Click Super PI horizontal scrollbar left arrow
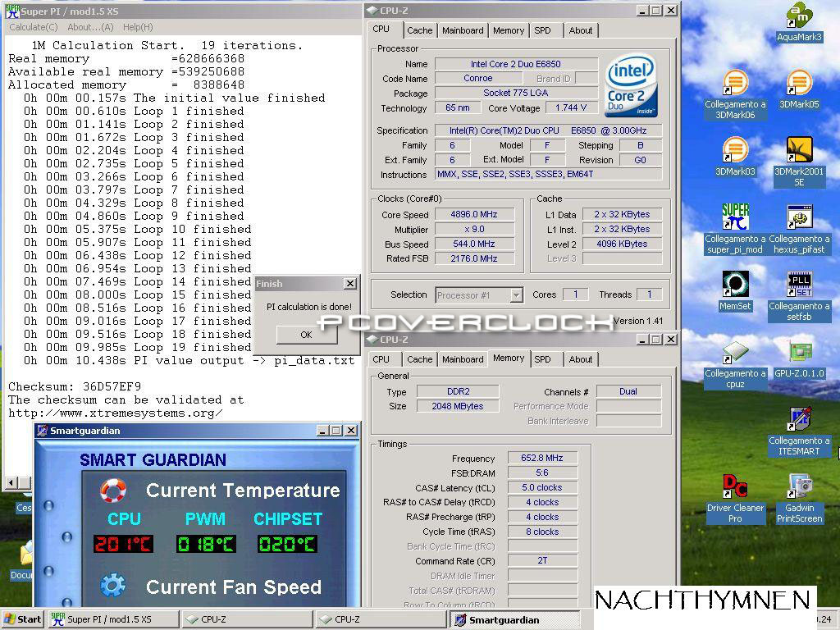The width and height of the screenshot is (840, 630). click(11, 482)
